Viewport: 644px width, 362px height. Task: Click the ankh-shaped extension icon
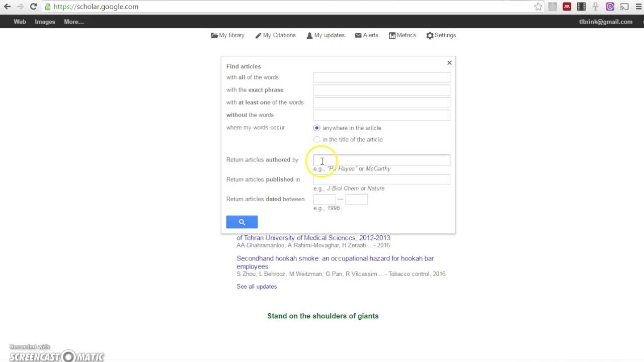click(x=595, y=7)
